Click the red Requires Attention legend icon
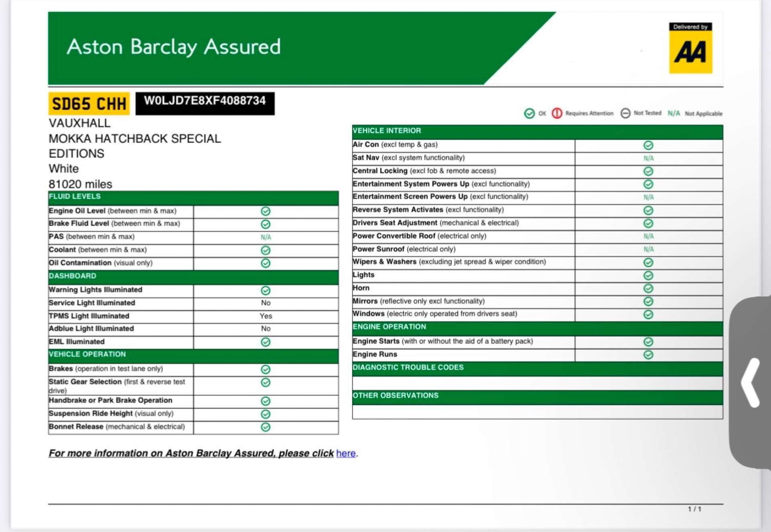 point(557,114)
